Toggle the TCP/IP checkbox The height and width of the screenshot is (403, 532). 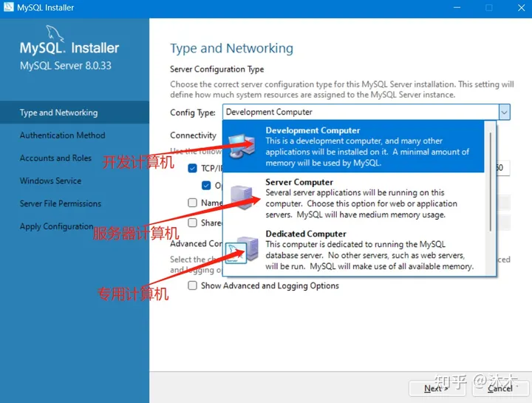(192, 168)
